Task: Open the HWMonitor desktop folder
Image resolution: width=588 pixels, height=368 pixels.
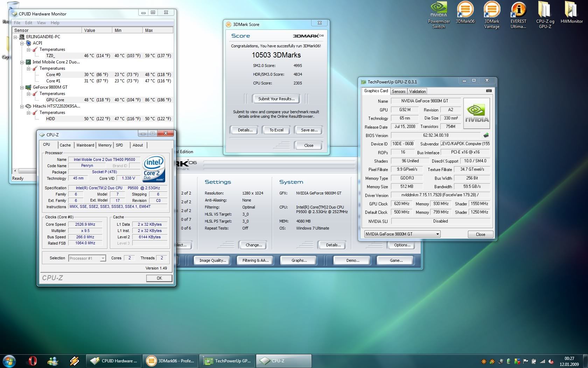Action: coord(572,13)
